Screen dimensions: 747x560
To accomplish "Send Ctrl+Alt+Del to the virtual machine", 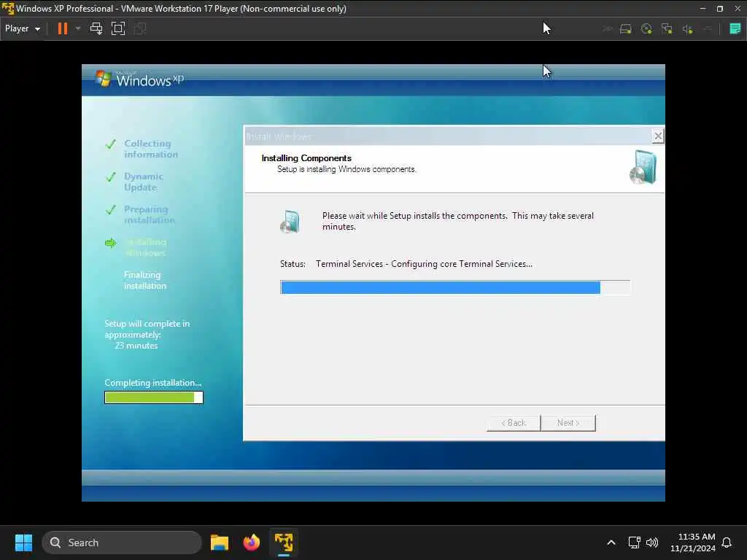I will coord(96,28).
